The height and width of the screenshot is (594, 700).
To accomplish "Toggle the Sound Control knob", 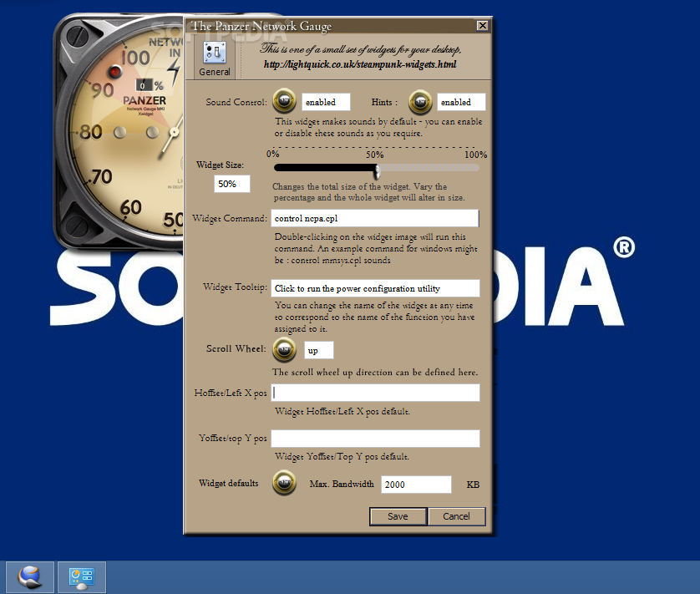I will (284, 101).
